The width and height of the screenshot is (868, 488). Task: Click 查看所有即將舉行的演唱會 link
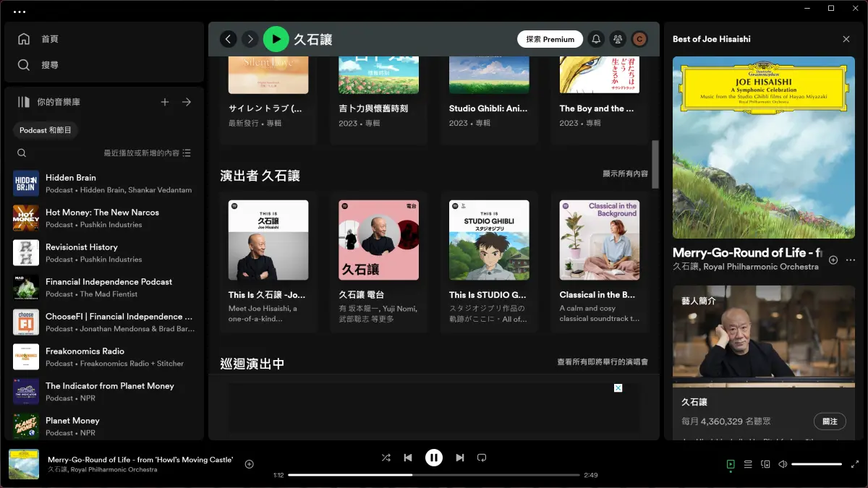[x=603, y=362]
